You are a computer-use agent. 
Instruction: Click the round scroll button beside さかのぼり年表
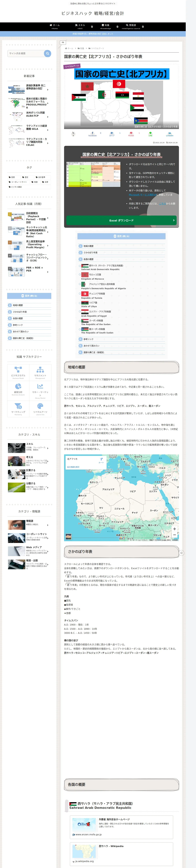[181, 553]
